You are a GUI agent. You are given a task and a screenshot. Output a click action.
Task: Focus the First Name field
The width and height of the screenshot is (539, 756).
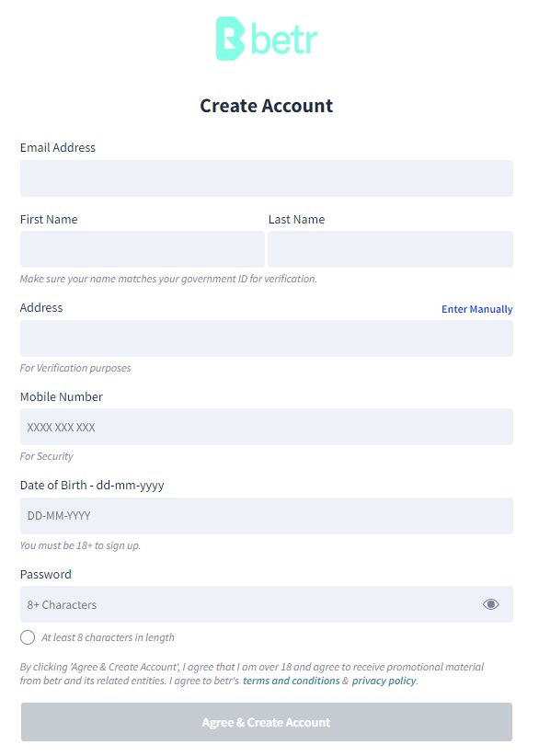pos(143,249)
